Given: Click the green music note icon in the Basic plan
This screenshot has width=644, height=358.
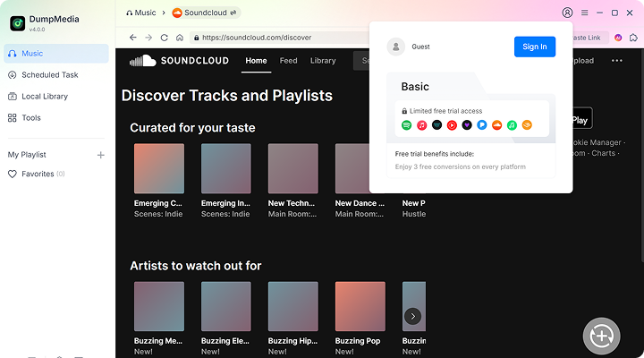Looking at the screenshot, I should tap(512, 125).
